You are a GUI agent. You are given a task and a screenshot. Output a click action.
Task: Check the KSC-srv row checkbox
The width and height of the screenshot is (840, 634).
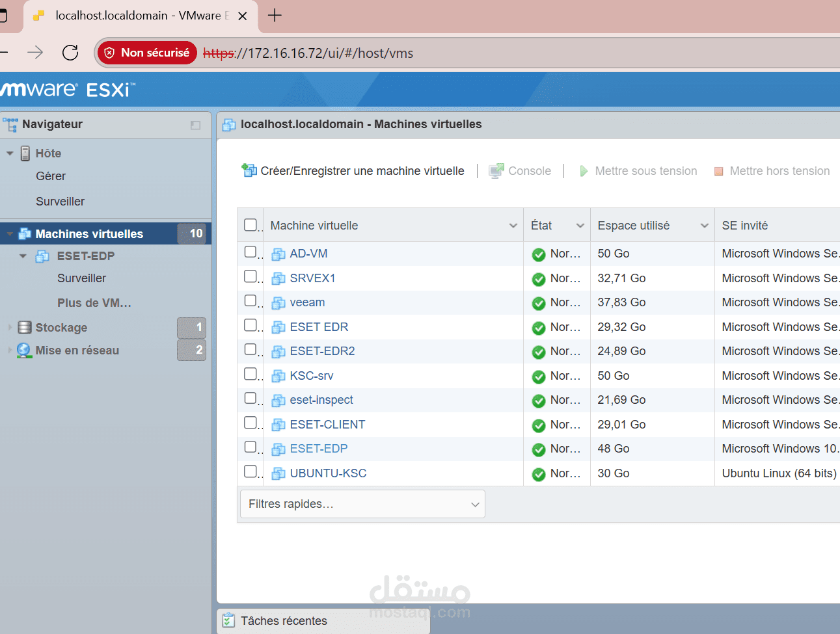251,374
